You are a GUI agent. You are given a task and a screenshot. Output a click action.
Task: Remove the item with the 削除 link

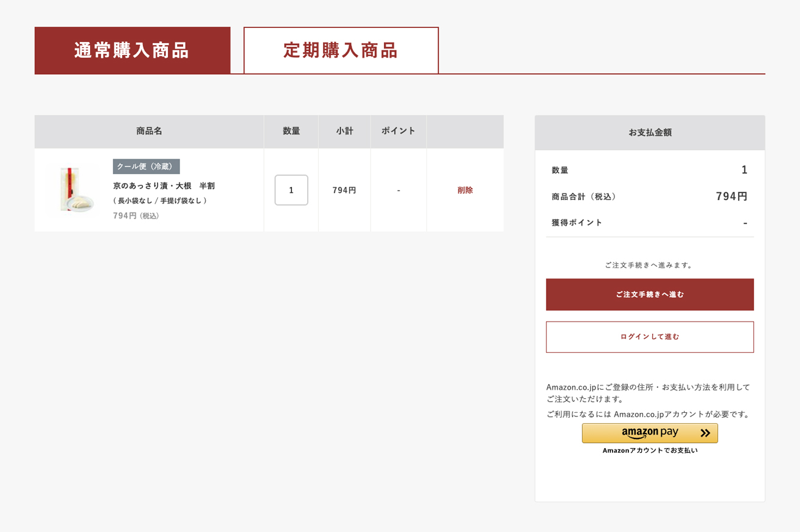465,190
